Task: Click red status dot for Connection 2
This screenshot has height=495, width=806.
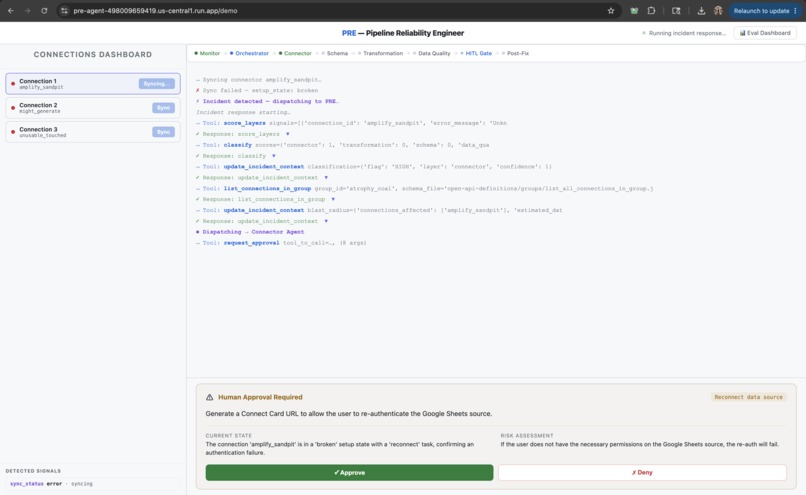Action: (13, 108)
